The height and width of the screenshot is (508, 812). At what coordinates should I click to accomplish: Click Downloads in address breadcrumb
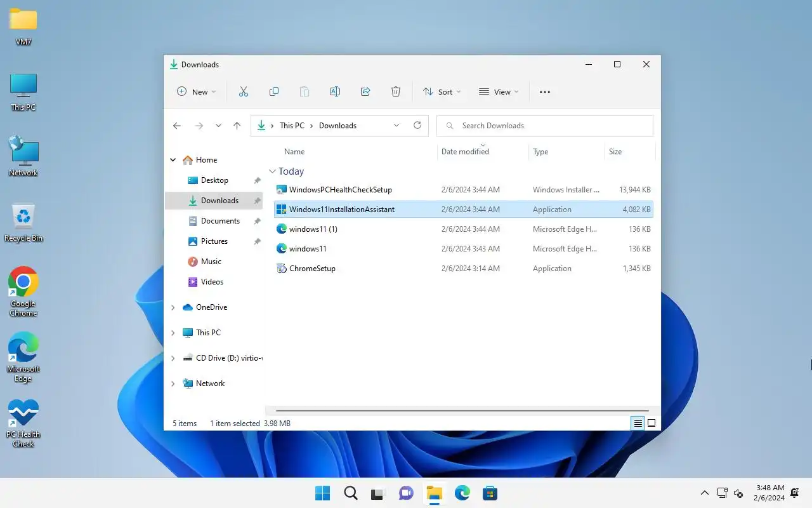coord(337,126)
